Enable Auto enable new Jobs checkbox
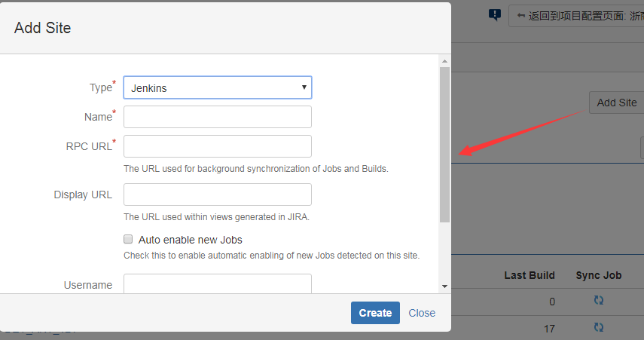The width and height of the screenshot is (644, 340). pos(128,239)
